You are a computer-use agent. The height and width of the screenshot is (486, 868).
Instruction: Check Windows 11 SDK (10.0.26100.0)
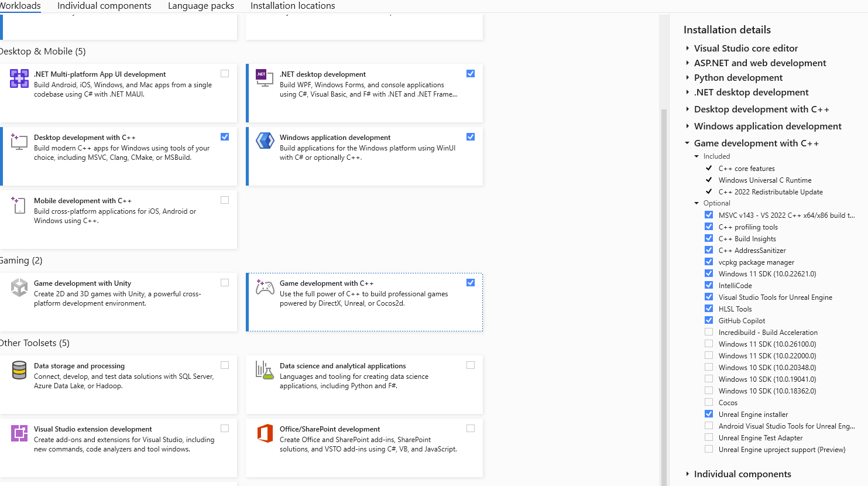click(x=709, y=344)
